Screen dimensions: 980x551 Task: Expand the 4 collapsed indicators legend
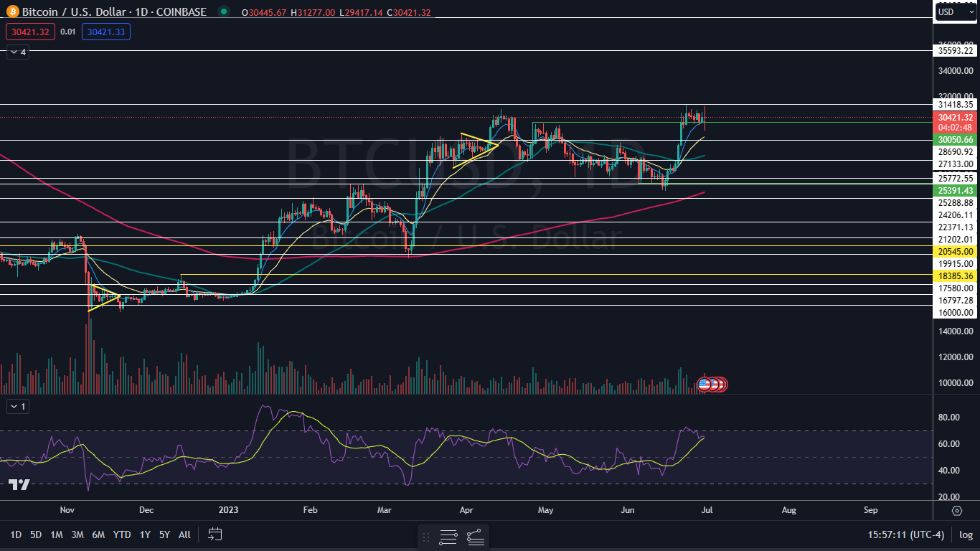tap(17, 52)
